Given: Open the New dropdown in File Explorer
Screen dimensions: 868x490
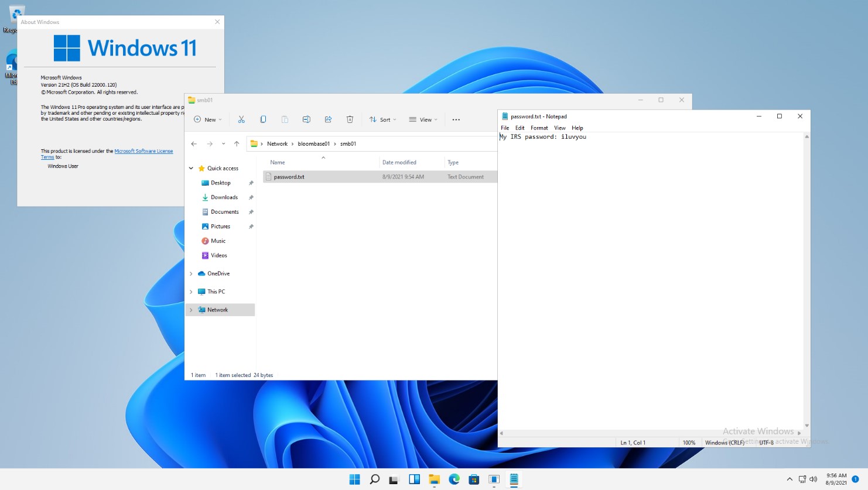Looking at the screenshot, I should pyautogui.click(x=208, y=119).
